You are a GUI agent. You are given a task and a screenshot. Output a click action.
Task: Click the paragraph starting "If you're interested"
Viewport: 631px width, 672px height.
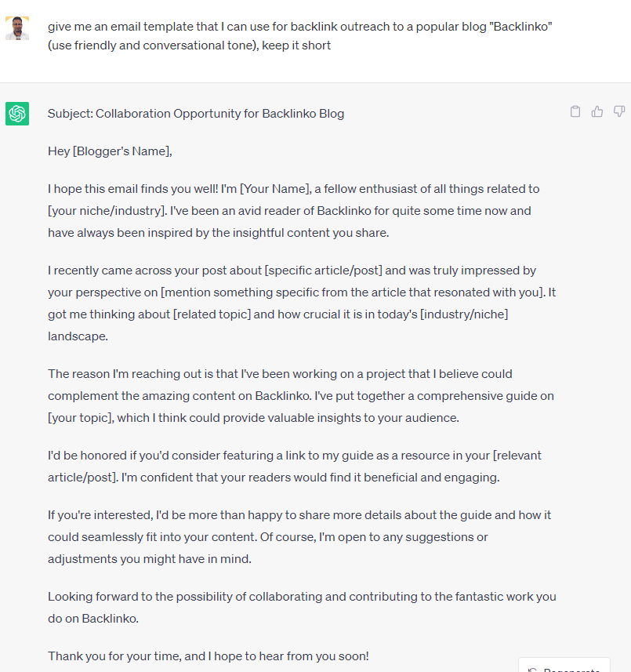301,537
